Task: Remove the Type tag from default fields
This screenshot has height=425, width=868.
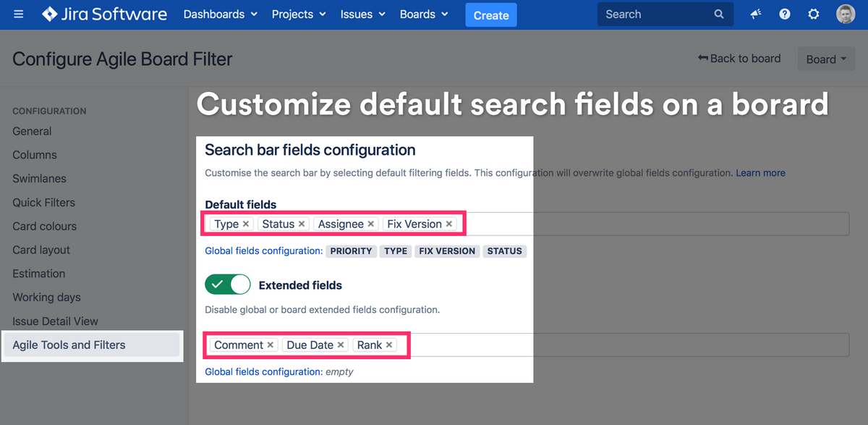Action: point(246,224)
